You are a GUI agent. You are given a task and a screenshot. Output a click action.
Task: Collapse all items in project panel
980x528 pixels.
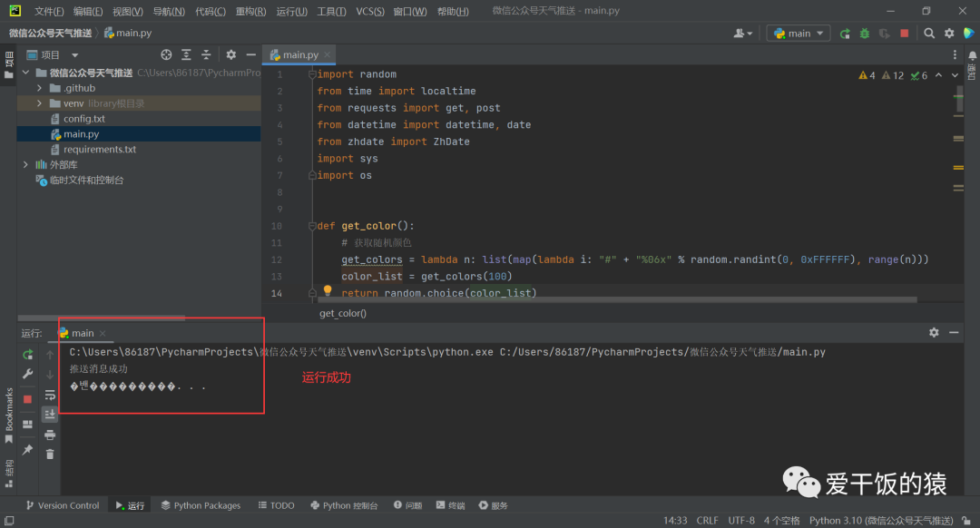[x=206, y=55]
